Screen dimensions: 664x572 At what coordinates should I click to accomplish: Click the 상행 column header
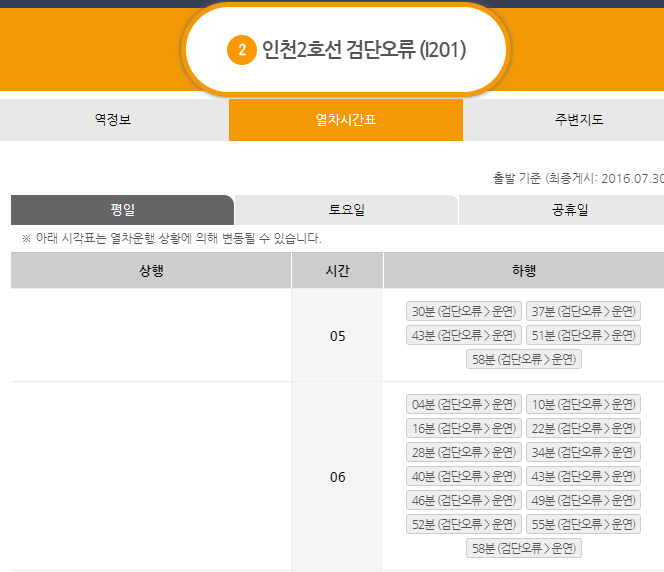151,270
